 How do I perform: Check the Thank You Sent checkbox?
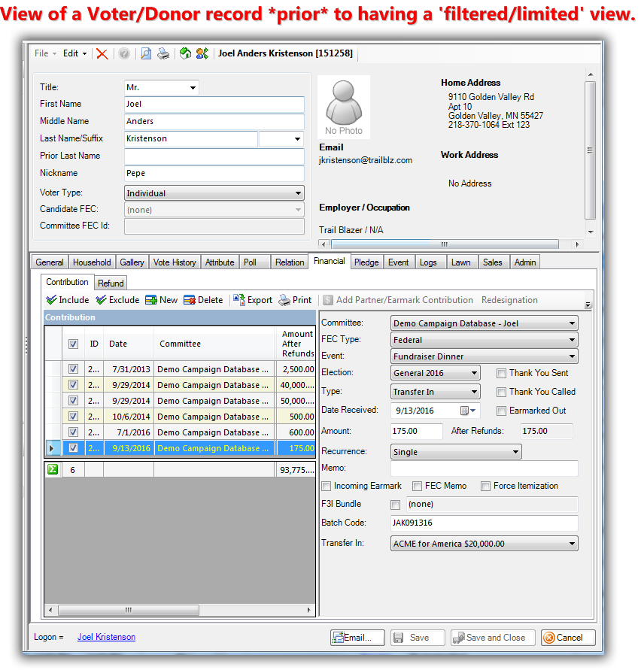tap(501, 374)
